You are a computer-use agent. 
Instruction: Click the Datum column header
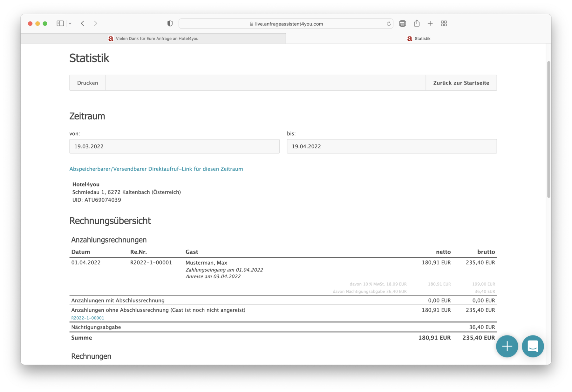point(81,252)
